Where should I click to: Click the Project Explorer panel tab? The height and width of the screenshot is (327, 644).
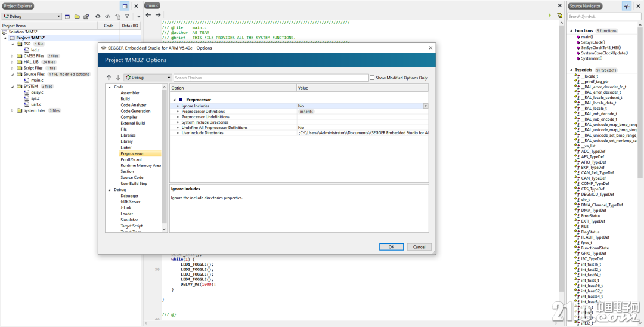click(18, 6)
